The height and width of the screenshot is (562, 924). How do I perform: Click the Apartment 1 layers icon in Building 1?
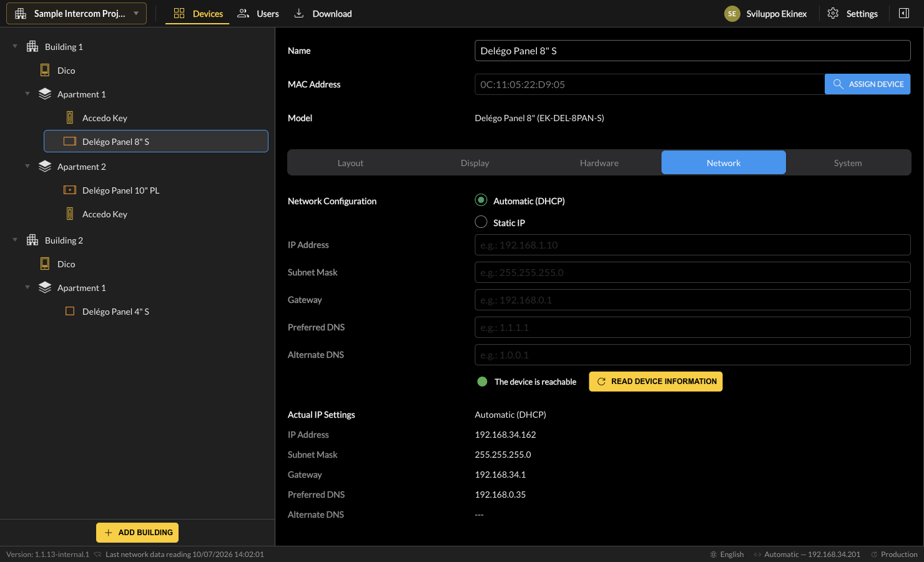coord(45,94)
